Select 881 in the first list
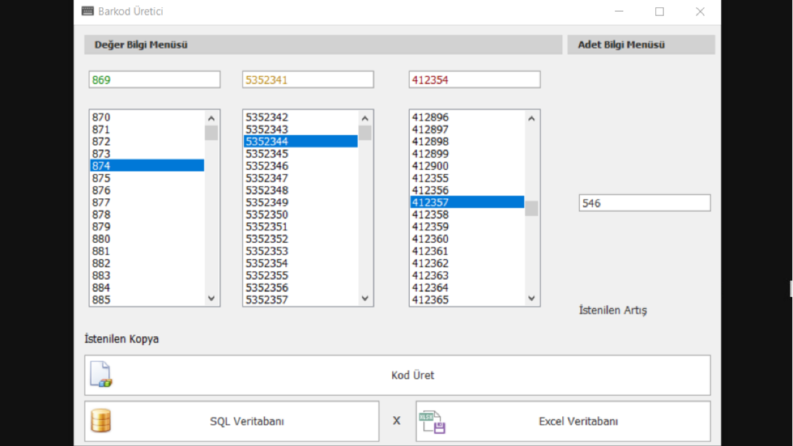Viewport: 793px width, 446px height. pyautogui.click(x=147, y=251)
